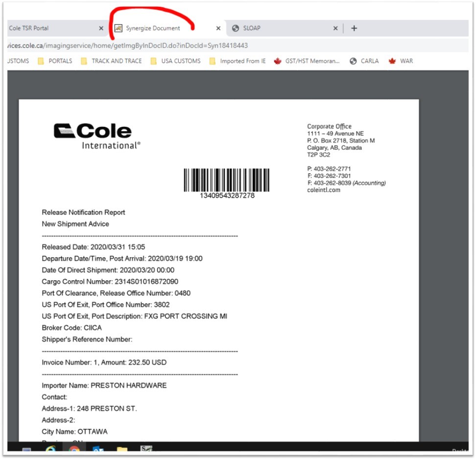Click the Port Of Clearance 0480 line

pos(116,293)
